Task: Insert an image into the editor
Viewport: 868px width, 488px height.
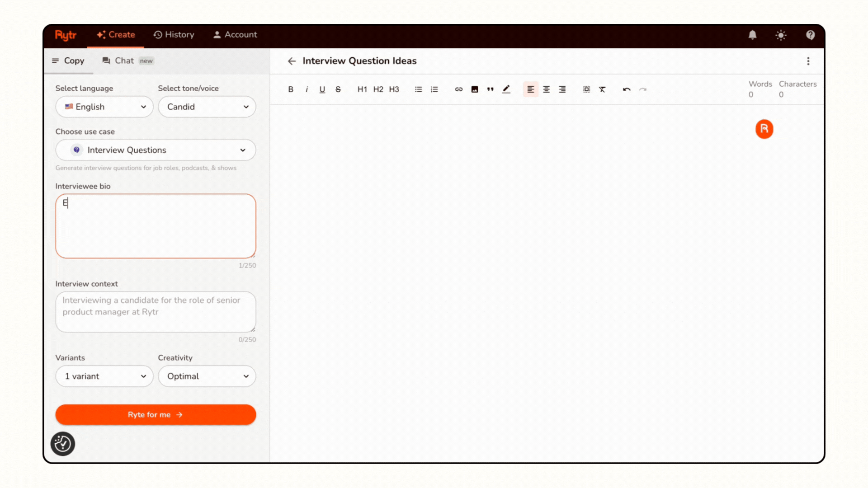Action: [474, 89]
